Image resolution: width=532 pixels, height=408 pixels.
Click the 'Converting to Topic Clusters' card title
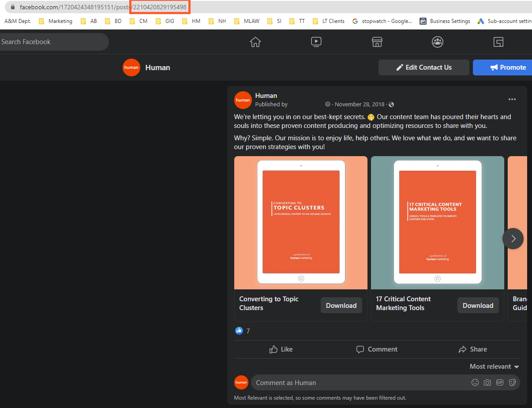pyautogui.click(x=269, y=303)
